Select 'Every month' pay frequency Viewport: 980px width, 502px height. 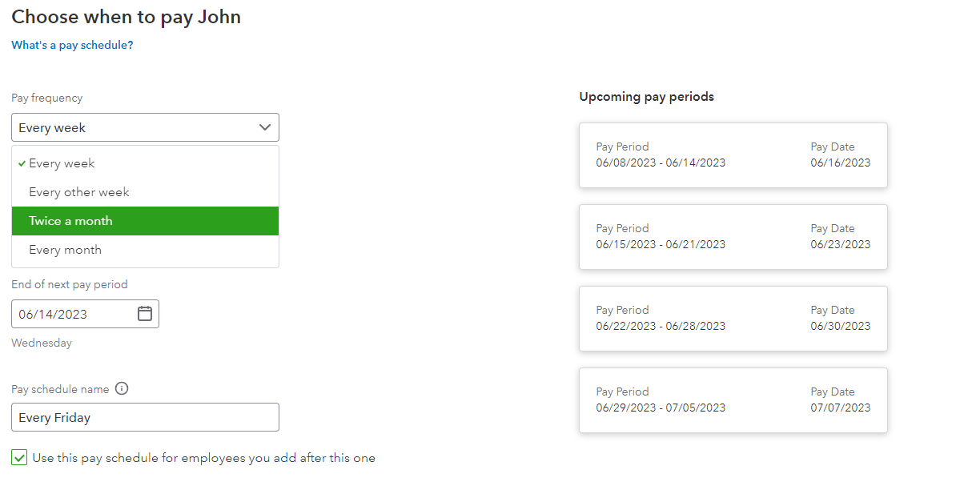coord(65,250)
